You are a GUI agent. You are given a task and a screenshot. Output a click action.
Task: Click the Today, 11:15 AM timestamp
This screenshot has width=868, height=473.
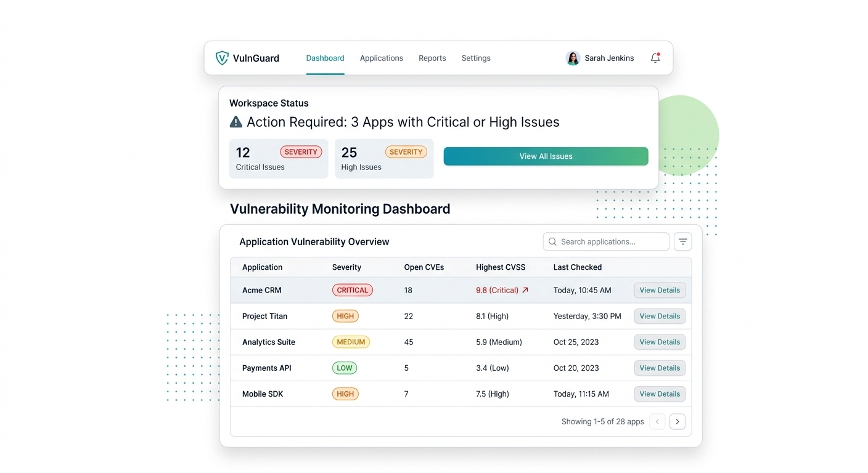click(581, 394)
